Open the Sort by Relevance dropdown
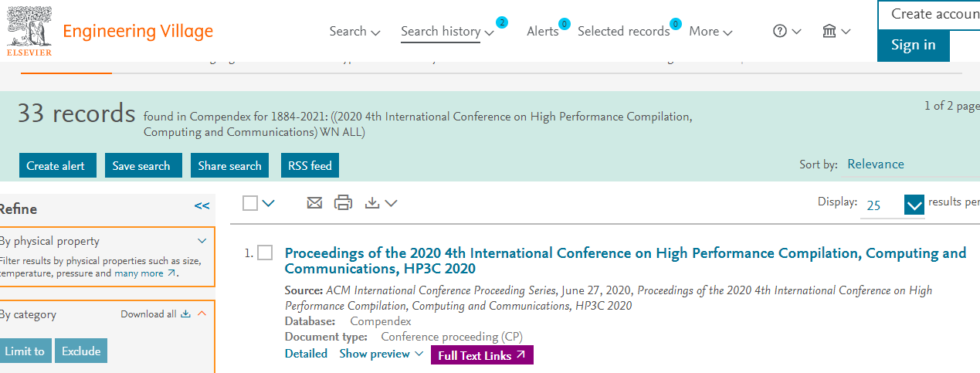 click(x=911, y=164)
